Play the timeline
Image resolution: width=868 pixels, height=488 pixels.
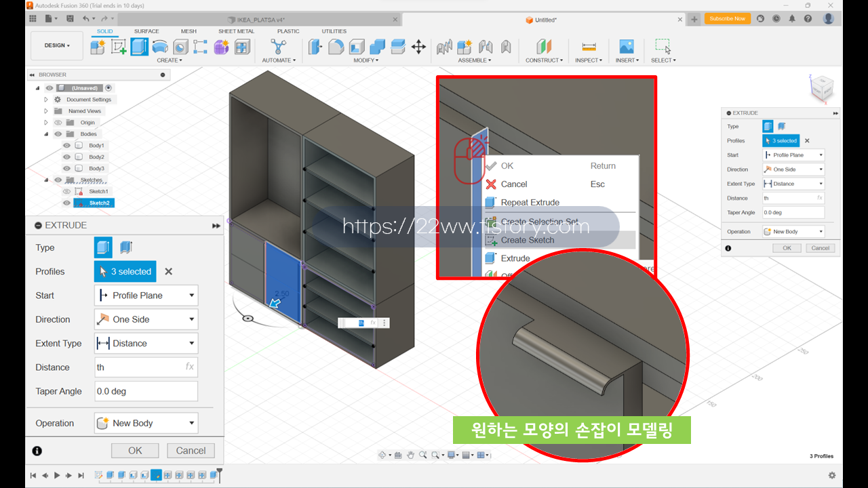[x=57, y=476]
